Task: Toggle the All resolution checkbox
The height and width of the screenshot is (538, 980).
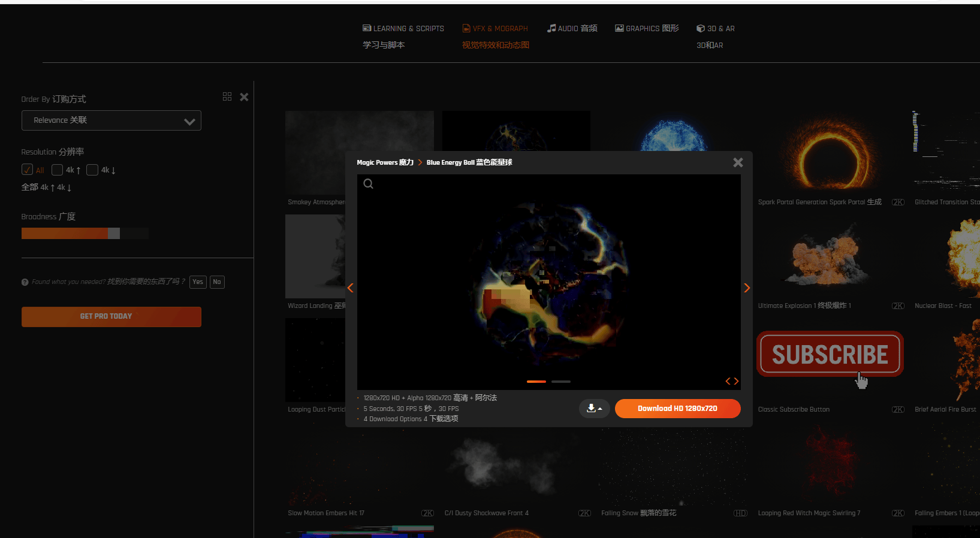Action: [28, 170]
